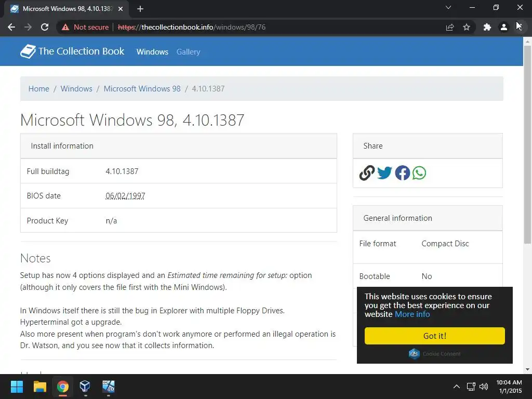
Task: Close the Microsoft Windows 98 tab
Action: pyautogui.click(x=121, y=9)
